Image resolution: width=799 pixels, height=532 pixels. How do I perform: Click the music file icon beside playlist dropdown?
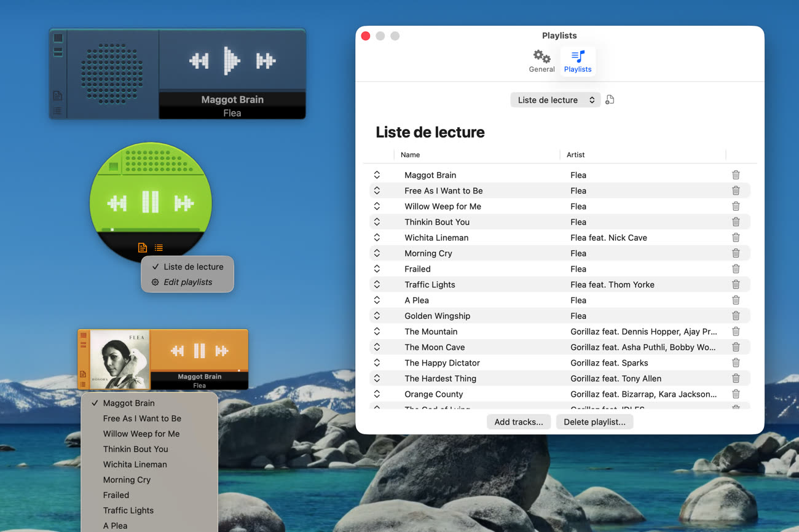(x=610, y=100)
